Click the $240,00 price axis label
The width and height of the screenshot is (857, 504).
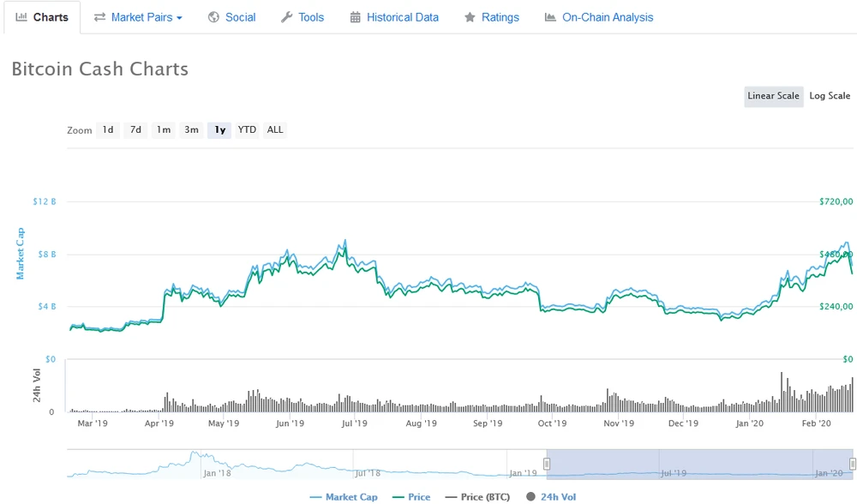tap(836, 307)
